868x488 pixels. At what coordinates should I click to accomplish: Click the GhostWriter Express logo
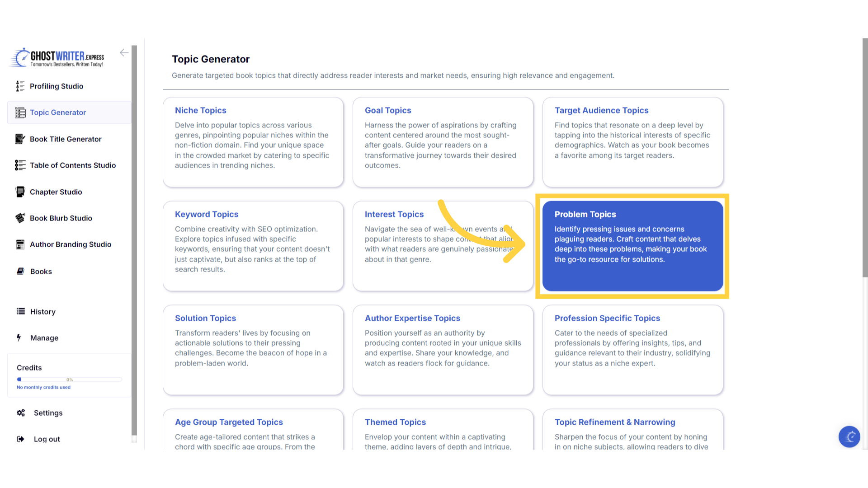(57, 57)
